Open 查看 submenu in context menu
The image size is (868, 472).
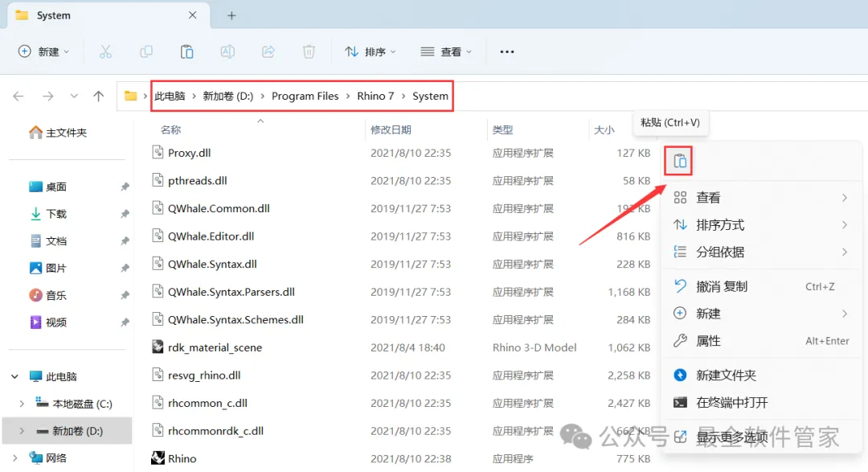pyautogui.click(x=761, y=198)
